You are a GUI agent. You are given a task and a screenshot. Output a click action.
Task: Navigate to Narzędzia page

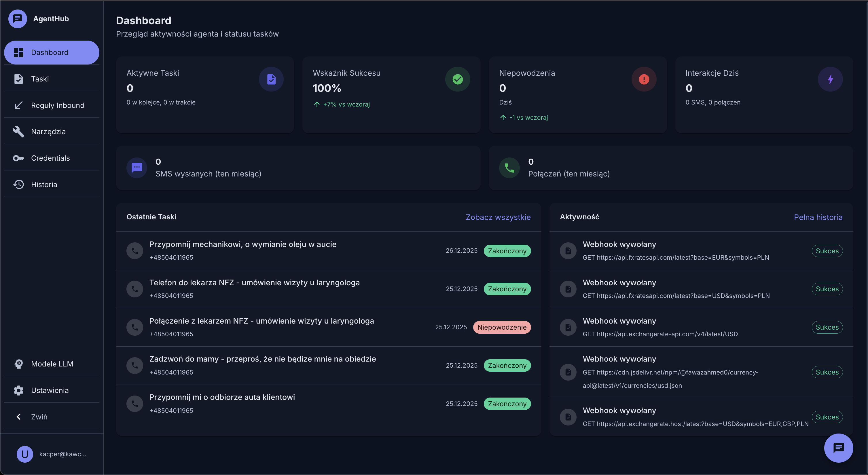tap(52, 132)
